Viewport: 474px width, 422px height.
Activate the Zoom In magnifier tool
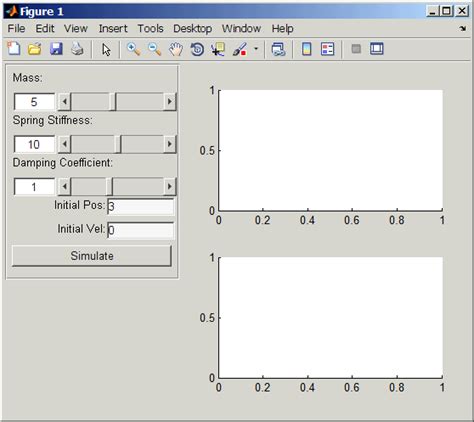coord(133,49)
